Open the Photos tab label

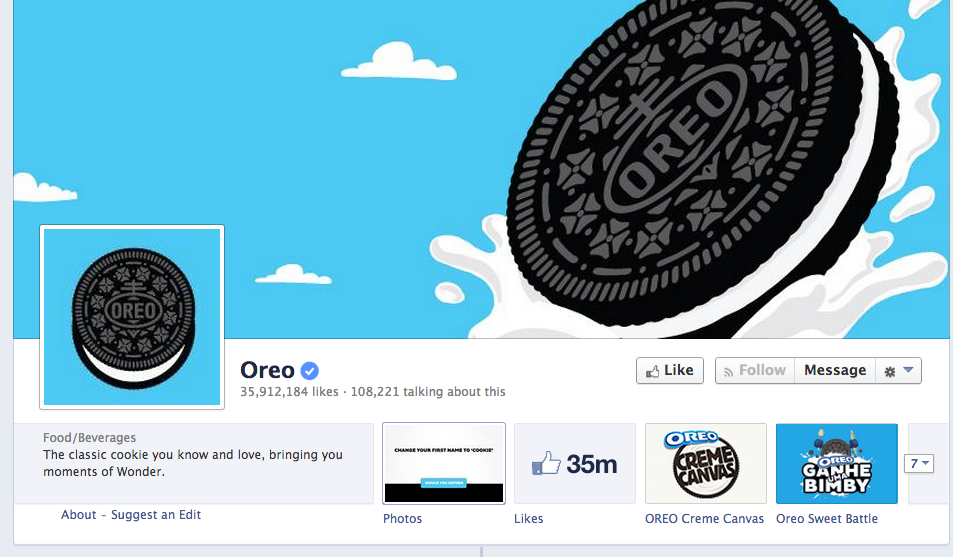402,519
